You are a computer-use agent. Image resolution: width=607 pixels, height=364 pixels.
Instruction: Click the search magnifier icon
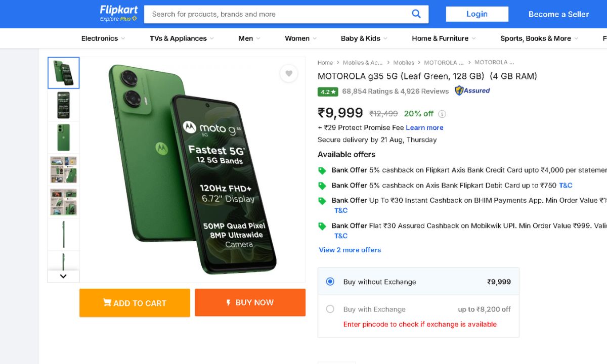[416, 14]
